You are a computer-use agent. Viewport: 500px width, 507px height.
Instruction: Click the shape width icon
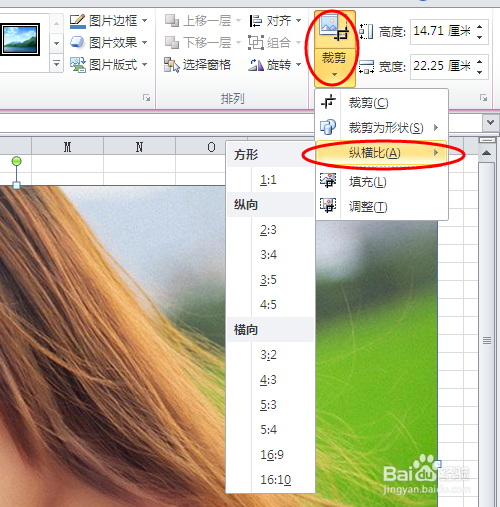(366, 67)
